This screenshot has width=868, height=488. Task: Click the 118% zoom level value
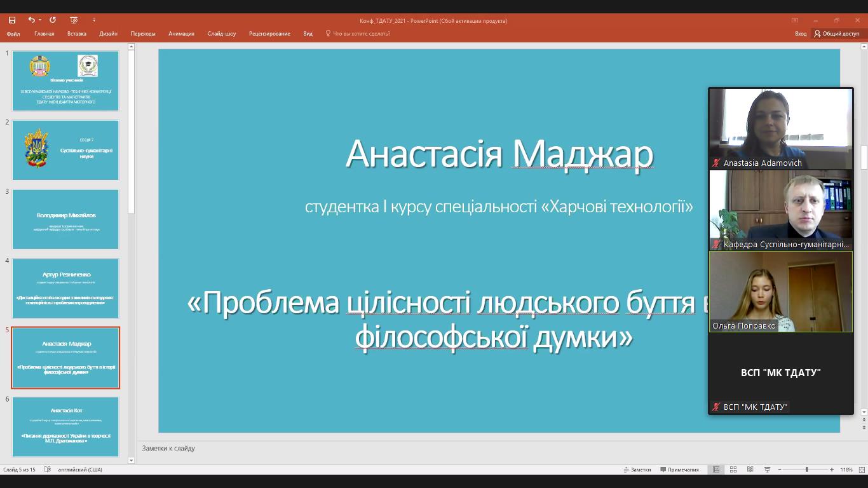pyautogui.click(x=846, y=470)
